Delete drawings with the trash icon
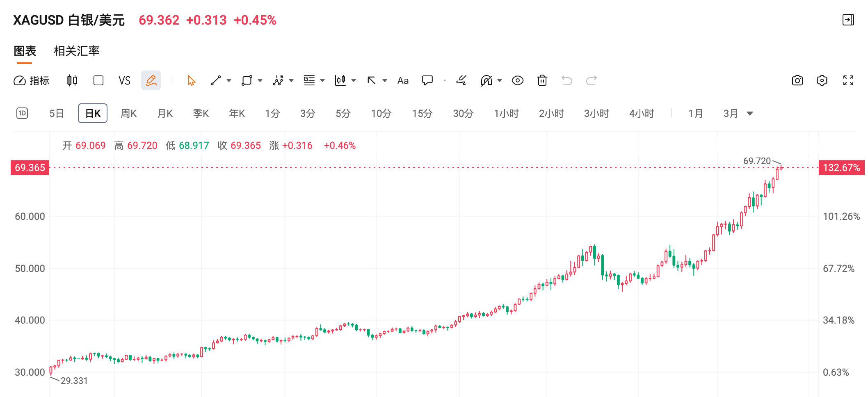 pos(542,80)
